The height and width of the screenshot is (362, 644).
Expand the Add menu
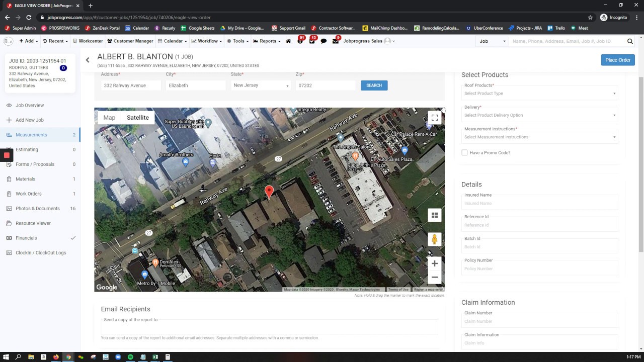coord(28,41)
